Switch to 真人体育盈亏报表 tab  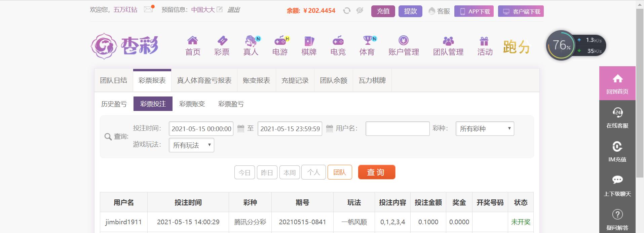[x=204, y=80]
